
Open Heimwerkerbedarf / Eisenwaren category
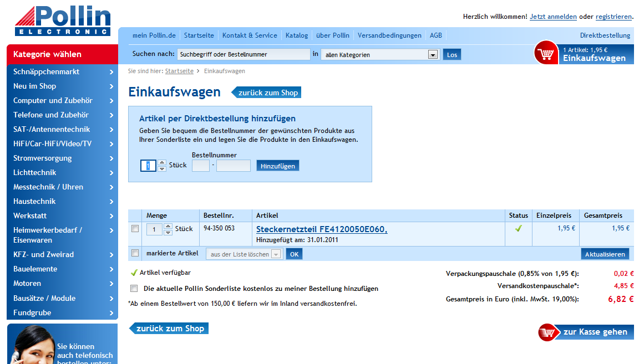(62, 235)
